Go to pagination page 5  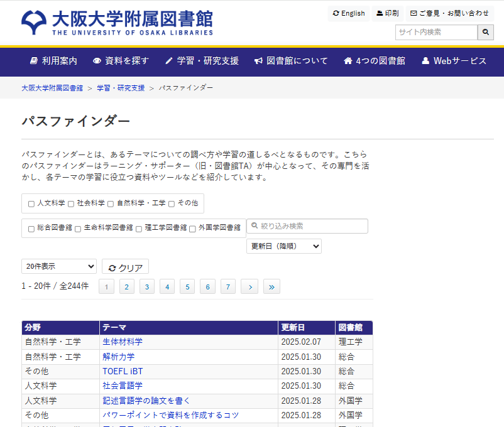[x=187, y=286]
